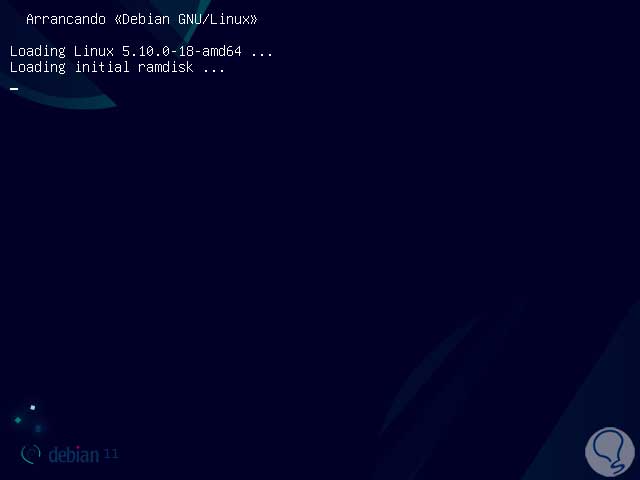
Task: Click the red dot above debian wordmark
Action: pyautogui.click(x=78, y=448)
